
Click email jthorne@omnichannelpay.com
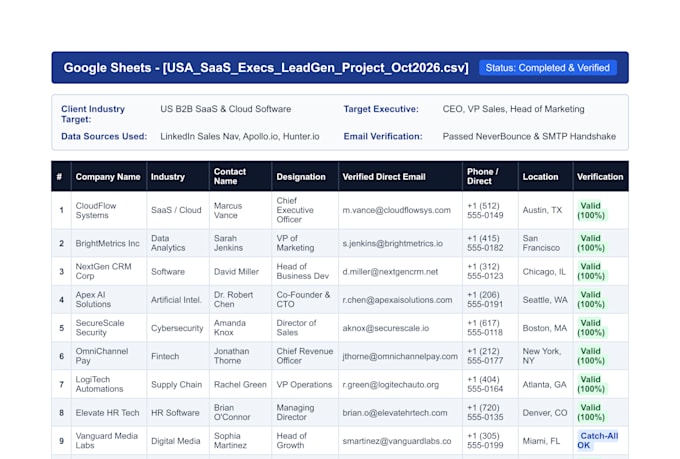(x=400, y=356)
